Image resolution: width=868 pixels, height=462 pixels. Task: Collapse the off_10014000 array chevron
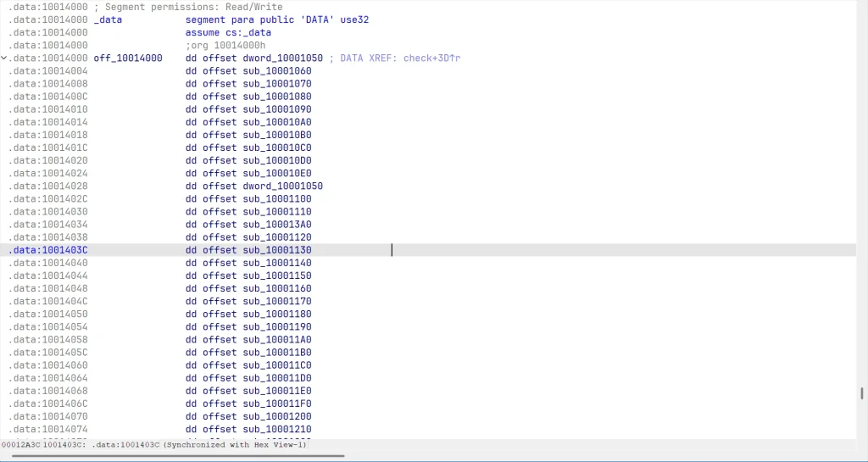coord(4,58)
